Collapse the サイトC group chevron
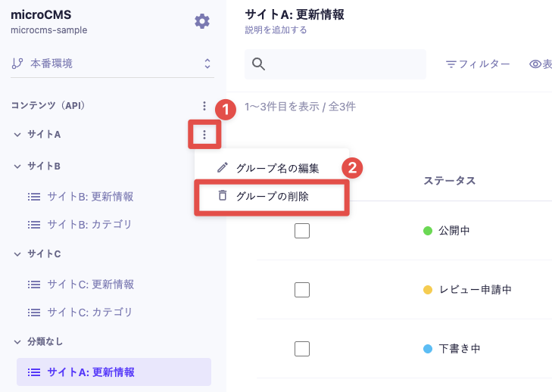 point(17,254)
